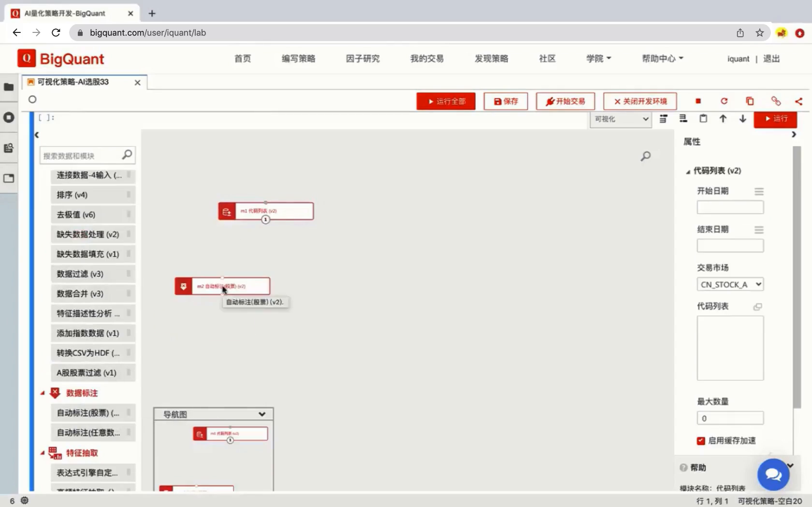Open the 学院 navigation menu
Image resolution: width=812 pixels, height=507 pixels.
598,59
